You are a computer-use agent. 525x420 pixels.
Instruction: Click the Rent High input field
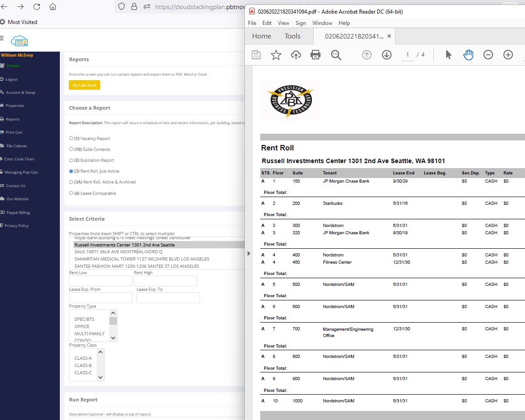pos(165,281)
